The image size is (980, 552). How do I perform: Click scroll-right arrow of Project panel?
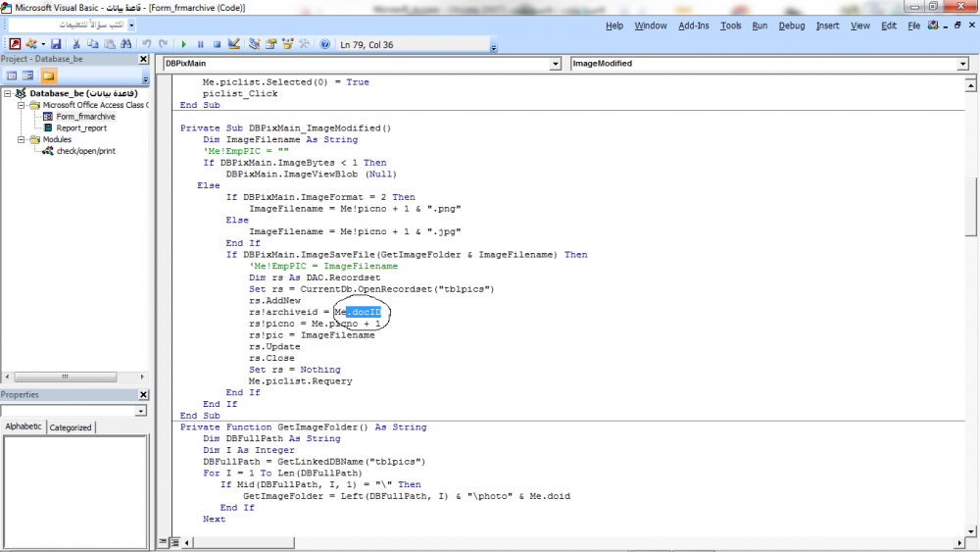(x=142, y=376)
